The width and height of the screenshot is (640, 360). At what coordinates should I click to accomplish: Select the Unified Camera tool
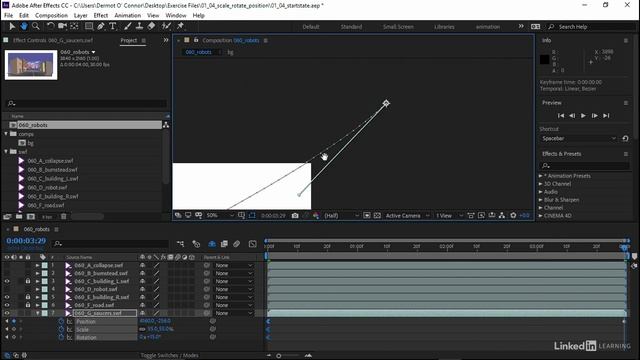click(62, 26)
